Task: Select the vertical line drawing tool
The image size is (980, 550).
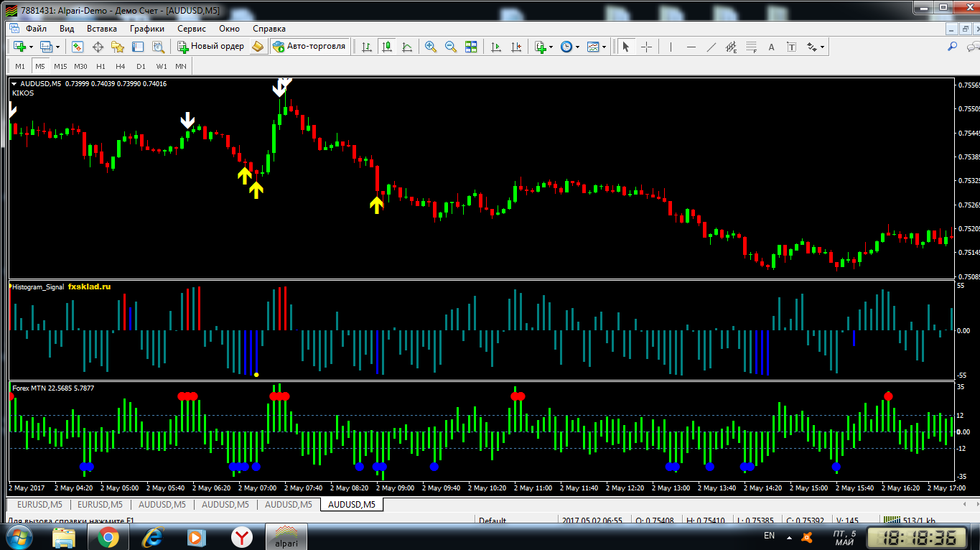Action: (x=671, y=47)
